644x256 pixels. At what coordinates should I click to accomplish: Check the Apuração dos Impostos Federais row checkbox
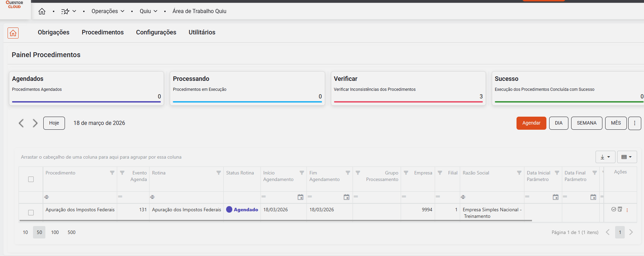click(31, 213)
